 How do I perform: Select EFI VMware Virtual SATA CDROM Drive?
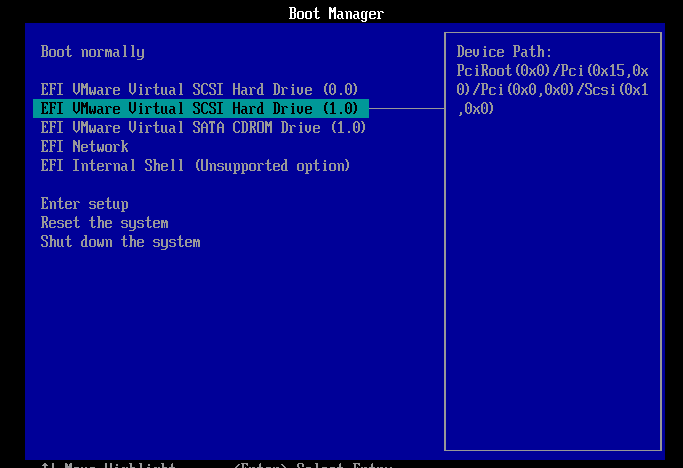[203, 128]
